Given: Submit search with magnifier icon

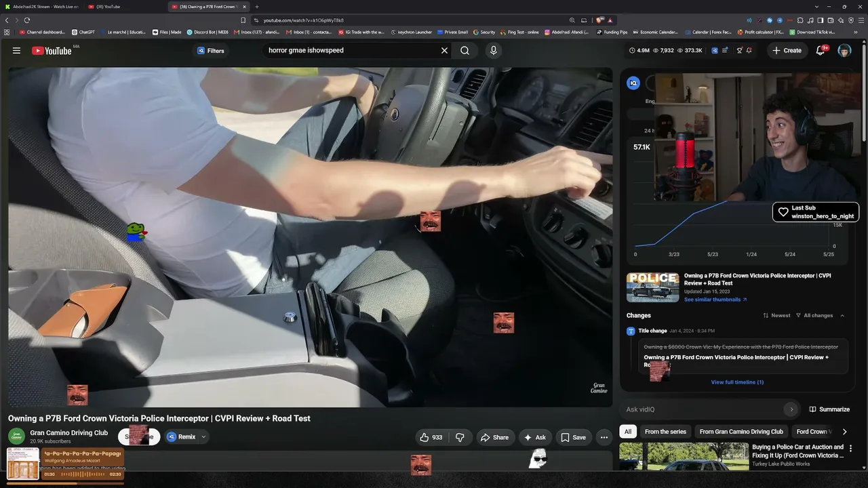Looking at the screenshot, I should pos(465,50).
